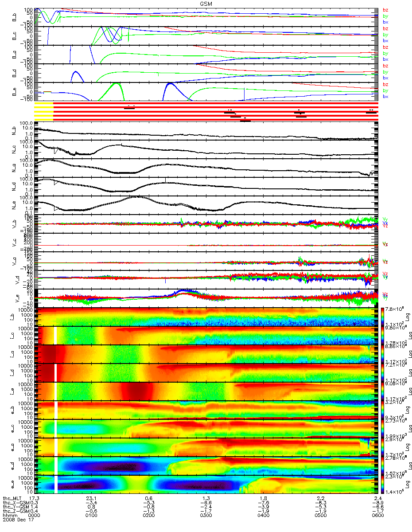412x532 pixels.
Task: Click the 0100 time tick label
Action: [92, 515]
